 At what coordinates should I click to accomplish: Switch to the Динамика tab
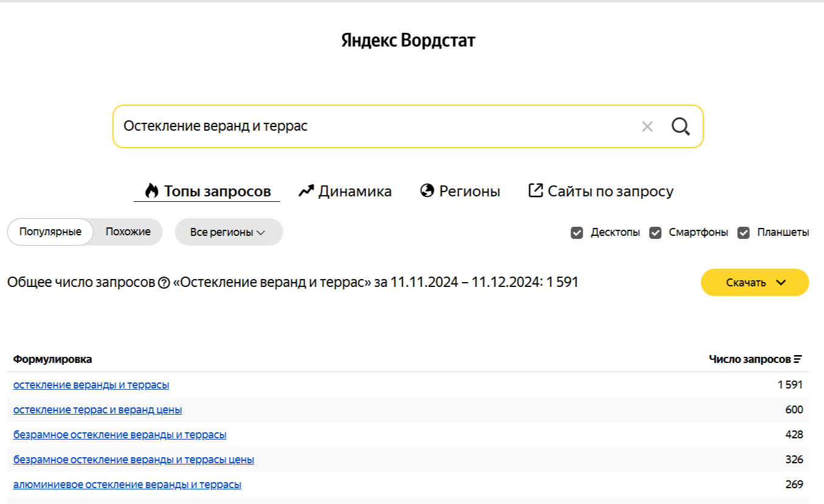coord(345,192)
